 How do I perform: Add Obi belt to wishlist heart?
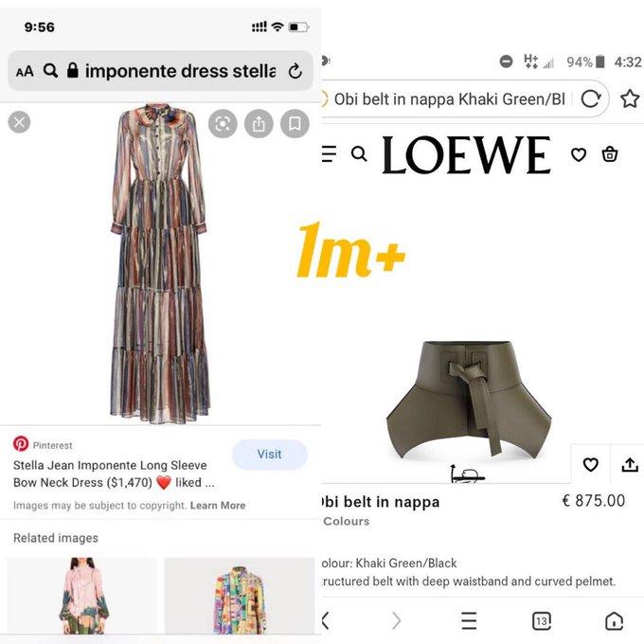(x=591, y=464)
